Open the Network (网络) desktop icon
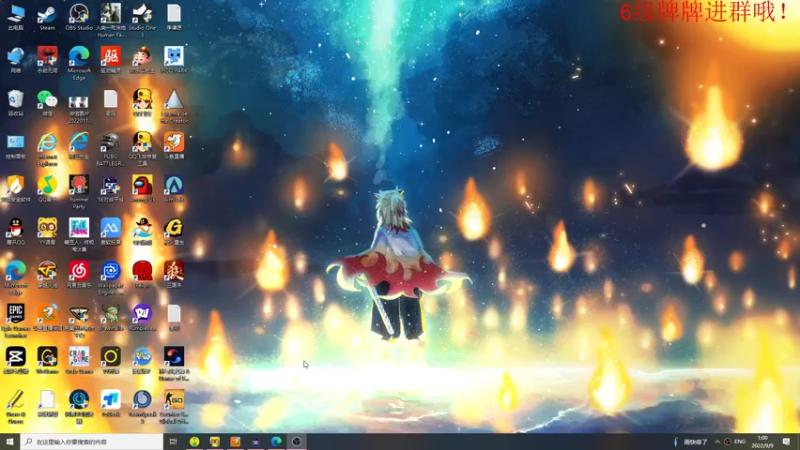The width and height of the screenshot is (800, 450). 15,60
